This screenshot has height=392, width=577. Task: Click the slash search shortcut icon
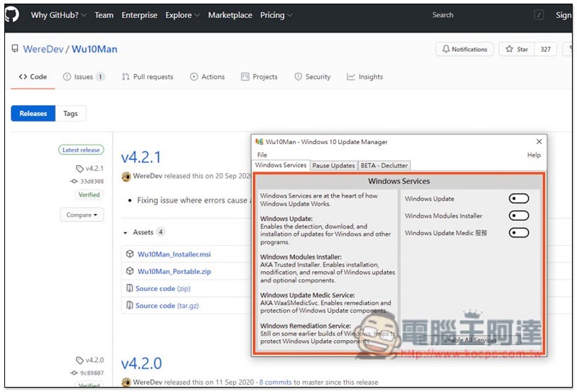539,15
